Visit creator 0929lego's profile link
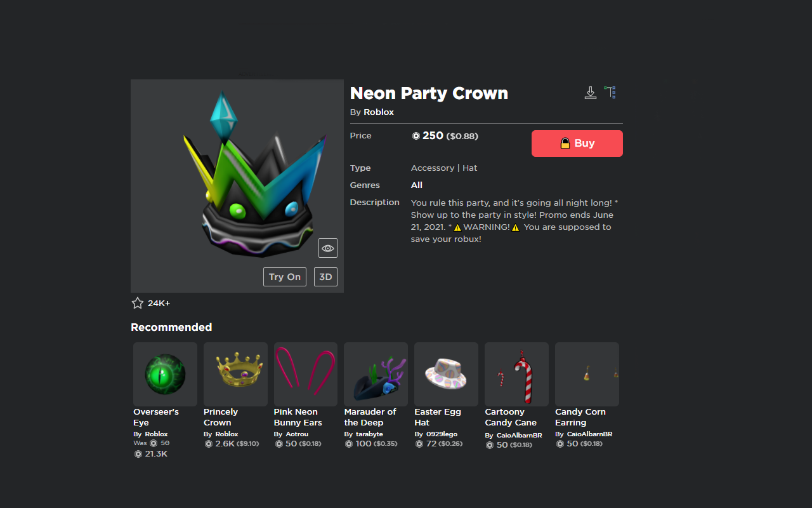The image size is (812, 508). 442,434
